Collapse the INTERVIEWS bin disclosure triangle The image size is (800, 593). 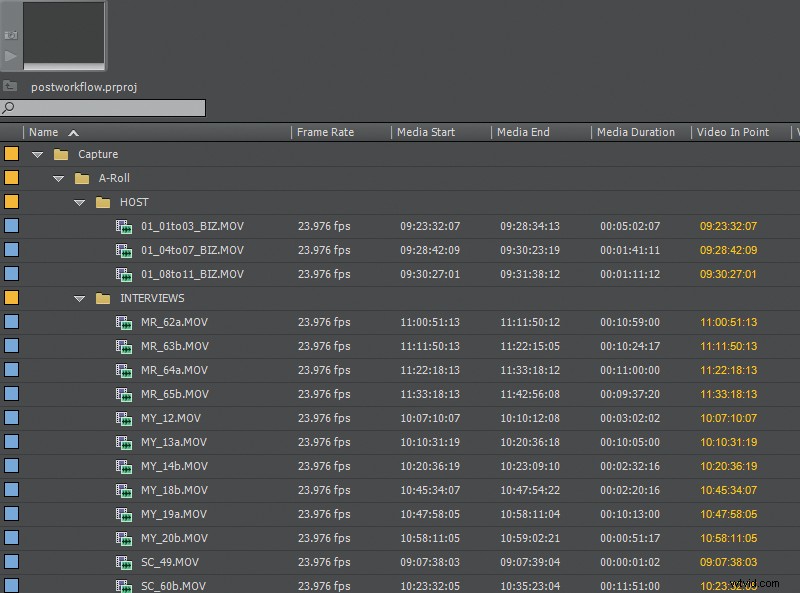(x=79, y=298)
